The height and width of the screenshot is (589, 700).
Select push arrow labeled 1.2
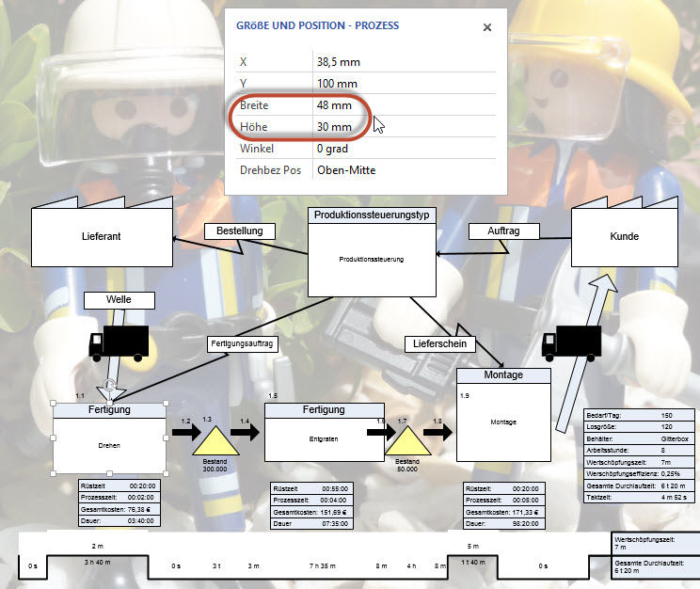click(186, 432)
